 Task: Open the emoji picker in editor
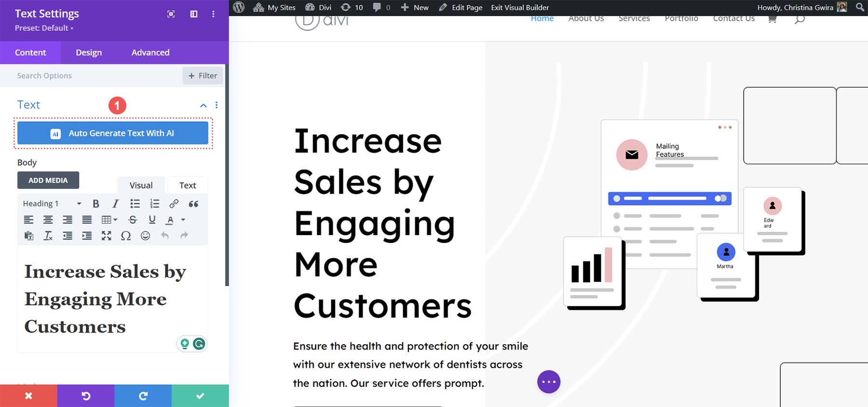pos(145,236)
